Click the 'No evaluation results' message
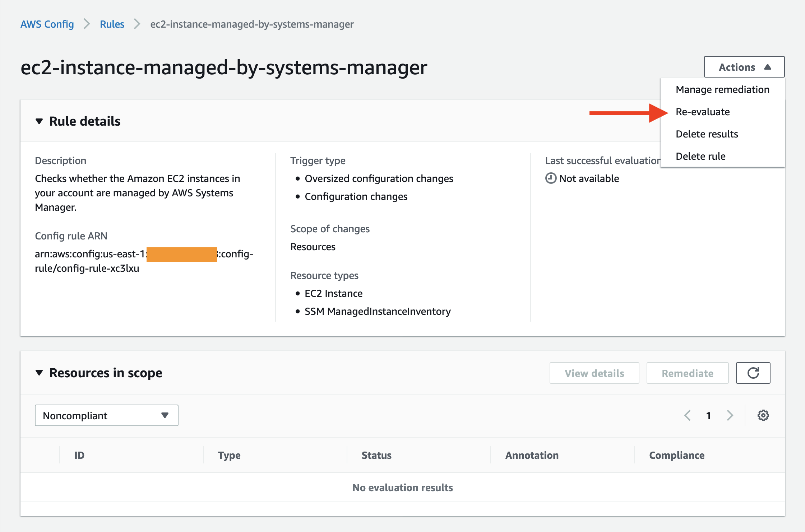 click(x=402, y=487)
